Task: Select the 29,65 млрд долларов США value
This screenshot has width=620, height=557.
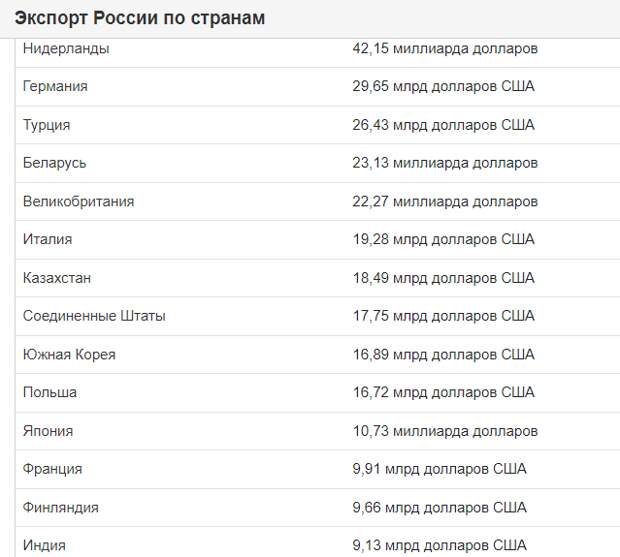Action: click(x=443, y=86)
